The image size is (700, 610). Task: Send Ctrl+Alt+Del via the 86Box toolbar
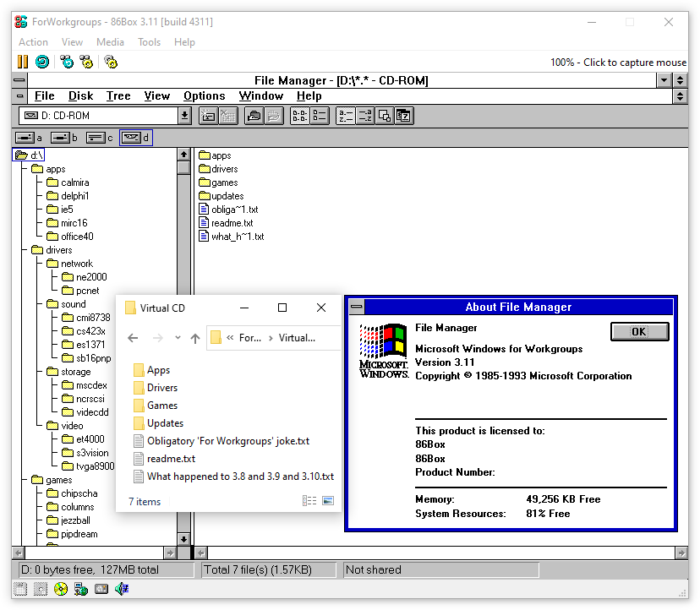67,62
